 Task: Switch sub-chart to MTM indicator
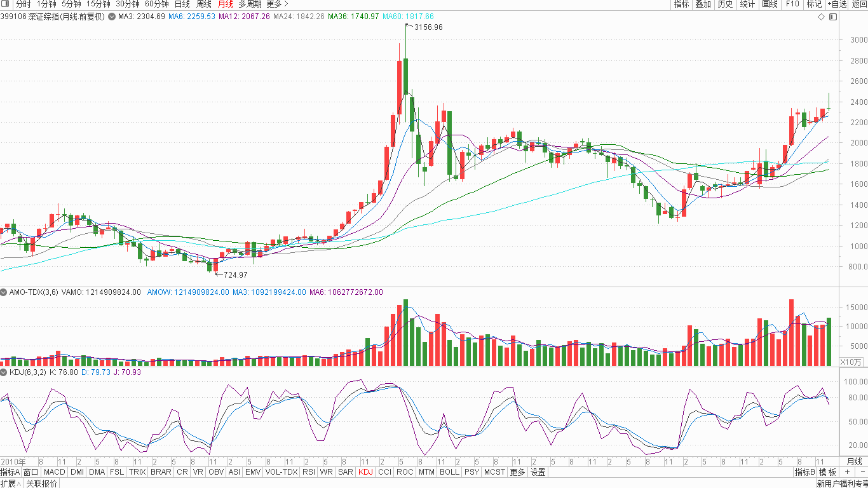point(426,472)
